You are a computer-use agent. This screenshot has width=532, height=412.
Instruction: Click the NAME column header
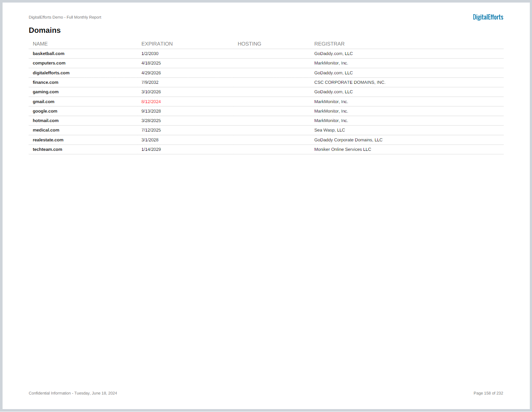point(40,44)
